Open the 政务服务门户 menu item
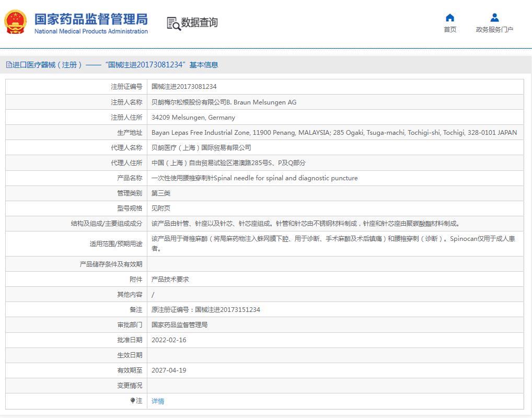This screenshot has height=418, width=532. coord(494,30)
